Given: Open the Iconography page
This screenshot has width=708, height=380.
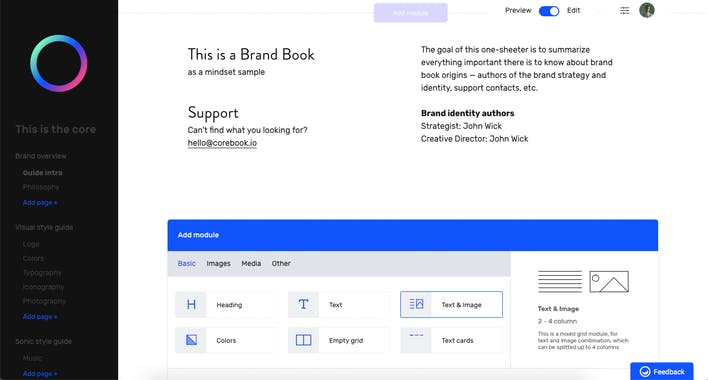Looking at the screenshot, I should (43, 287).
